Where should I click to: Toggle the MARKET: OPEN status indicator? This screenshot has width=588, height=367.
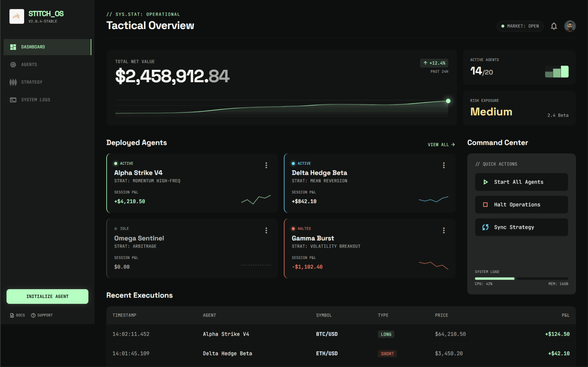[x=520, y=26]
